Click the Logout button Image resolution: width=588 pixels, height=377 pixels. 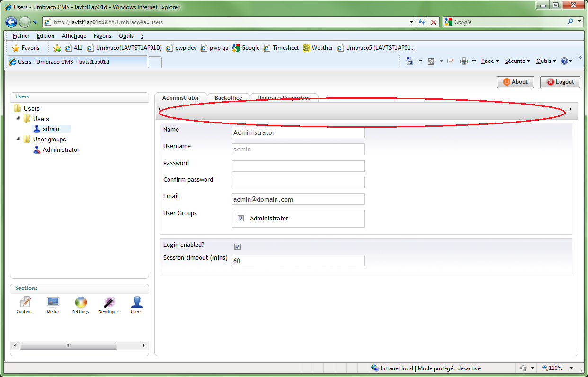pyautogui.click(x=560, y=82)
